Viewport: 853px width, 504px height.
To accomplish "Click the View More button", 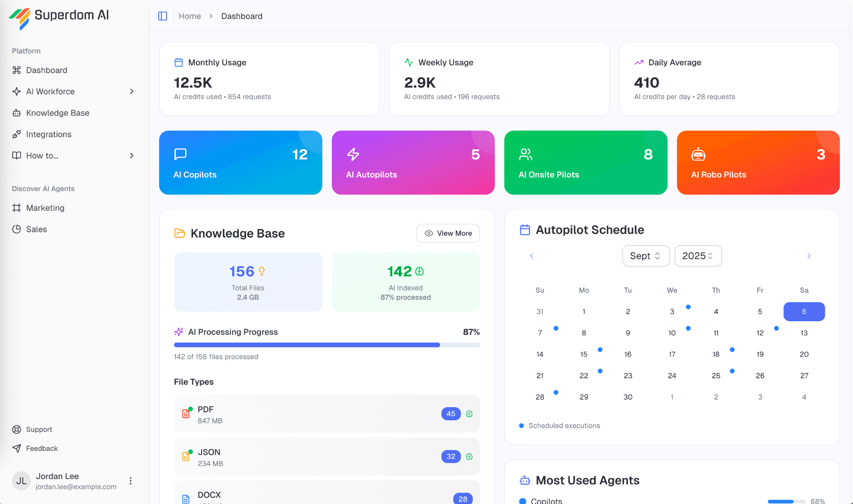I will (x=448, y=233).
